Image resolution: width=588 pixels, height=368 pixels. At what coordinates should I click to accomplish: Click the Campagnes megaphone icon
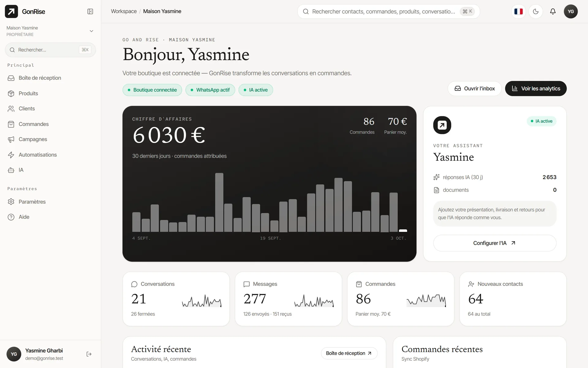point(11,140)
